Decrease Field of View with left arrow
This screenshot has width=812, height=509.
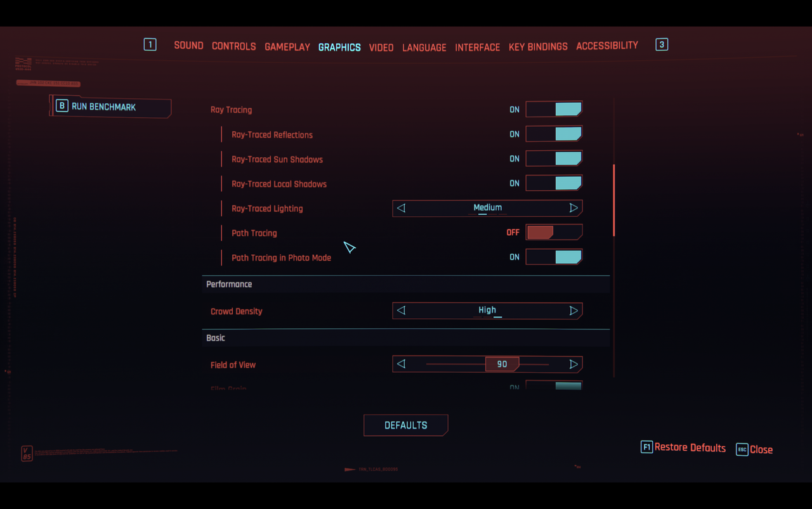(401, 364)
